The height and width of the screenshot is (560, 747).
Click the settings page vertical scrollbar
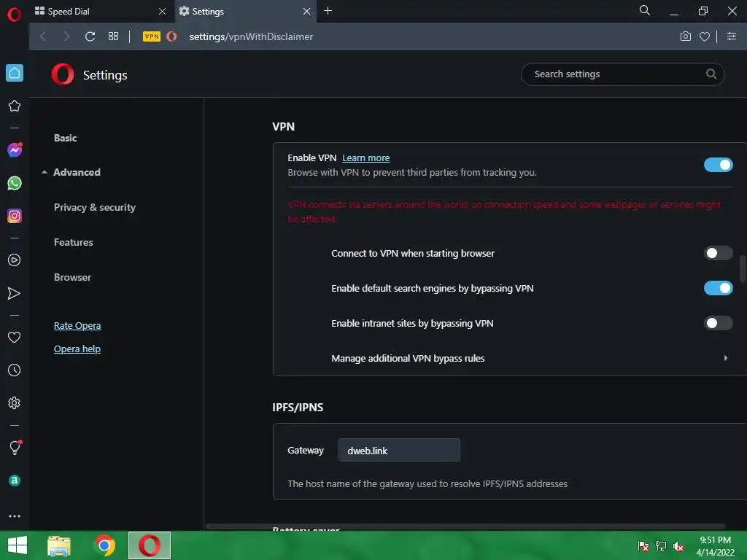pos(742,269)
